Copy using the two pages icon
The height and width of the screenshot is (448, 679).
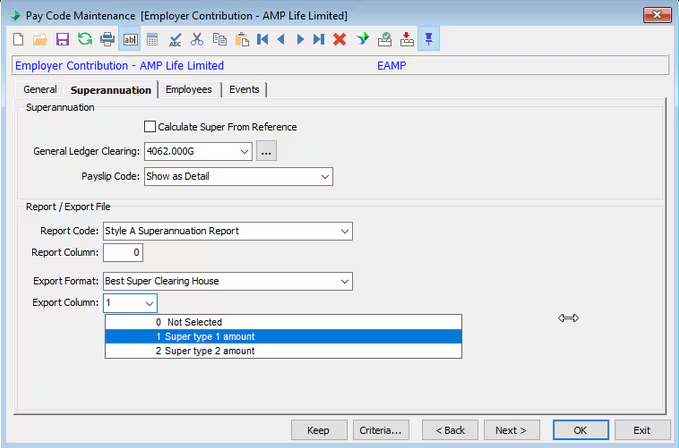(220, 39)
